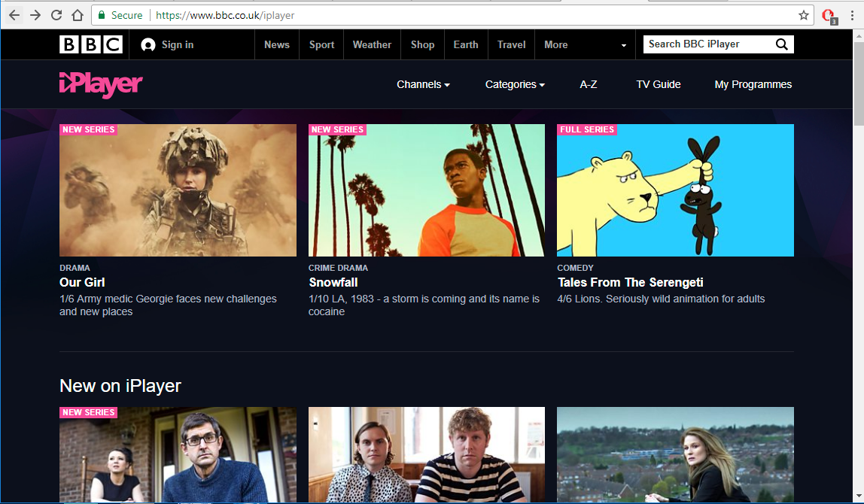The image size is (864, 504).
Task: Click the DRAMA genre label above Our Girl
Action: click(x=75, y=268)
